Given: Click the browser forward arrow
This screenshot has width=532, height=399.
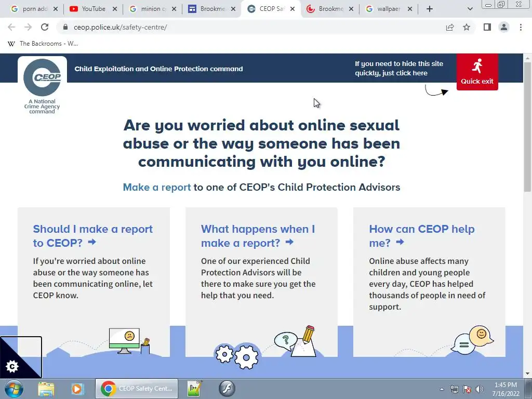Looking at the screenshot, I should click(x=28, y=27).
